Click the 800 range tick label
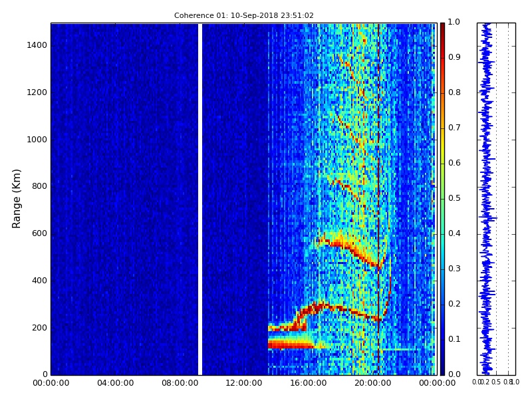Viewport: 532px width, 399px height. 39,186
